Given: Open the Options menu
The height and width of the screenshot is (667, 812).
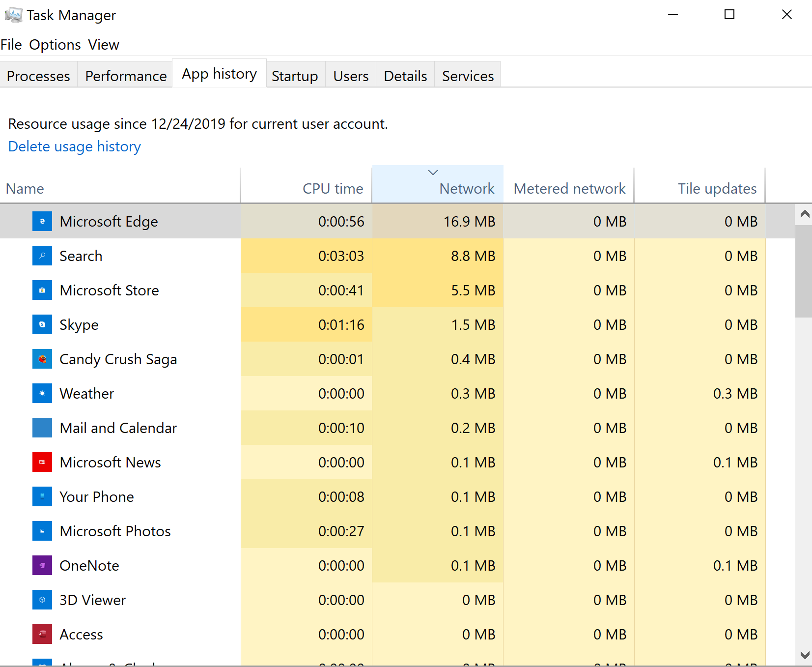Looking at the screenshot, I should (55, 45).
